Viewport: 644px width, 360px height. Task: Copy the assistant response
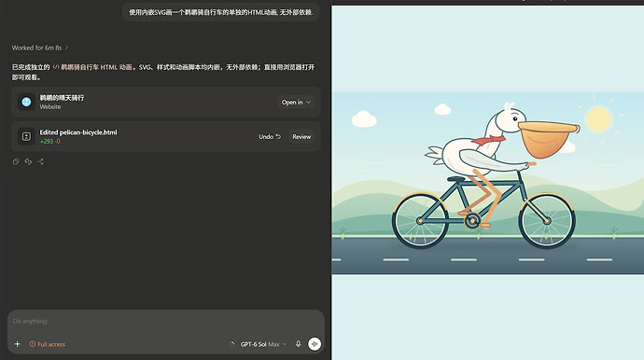pos(16,161)
